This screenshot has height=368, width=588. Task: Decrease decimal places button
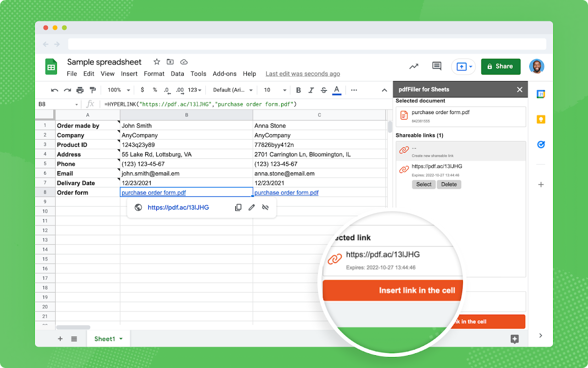click(166, 90)
